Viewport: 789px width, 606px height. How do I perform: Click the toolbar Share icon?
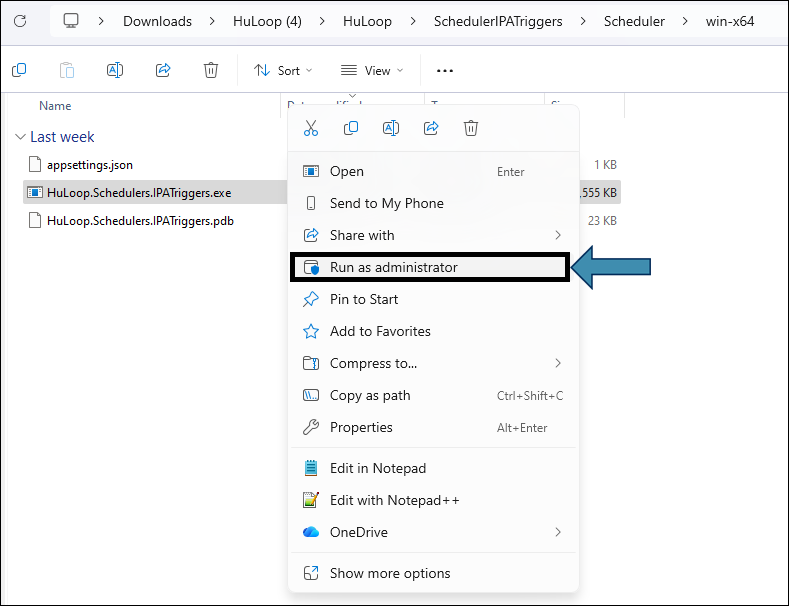[x=163, y=70]
